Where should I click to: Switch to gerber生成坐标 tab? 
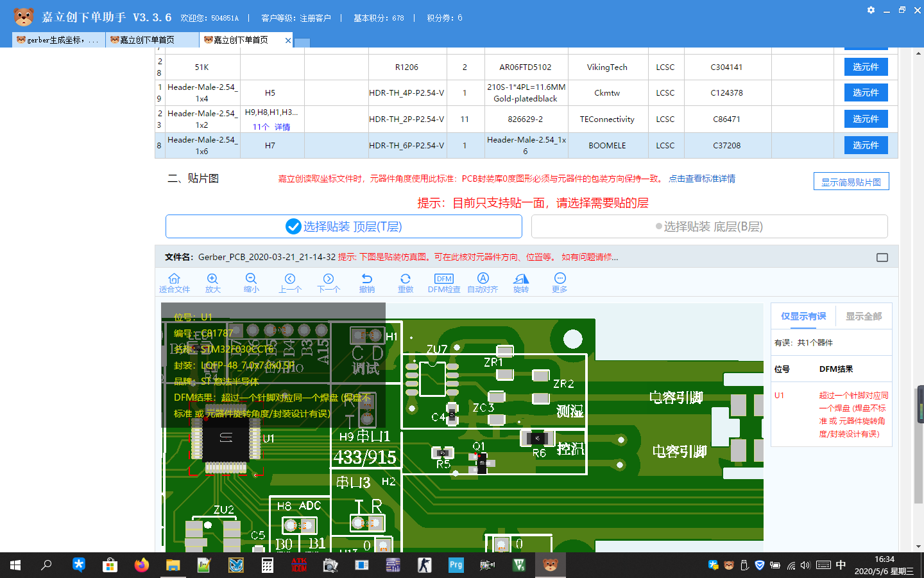pos(57,40)
